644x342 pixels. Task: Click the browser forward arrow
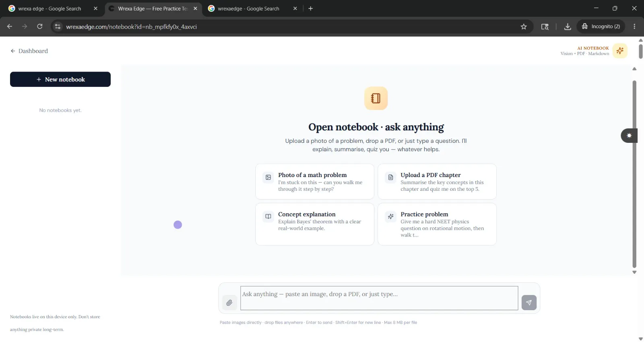tap(25, 27)
